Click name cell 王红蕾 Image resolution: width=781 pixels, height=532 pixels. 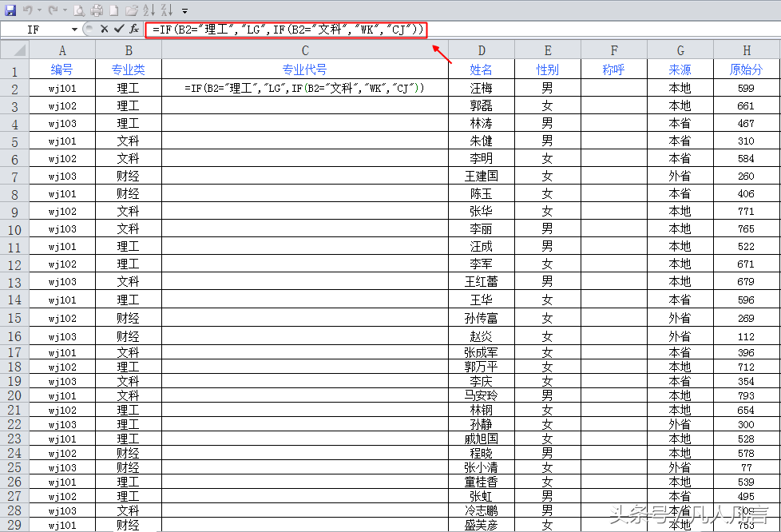click(x=482, y=281)
